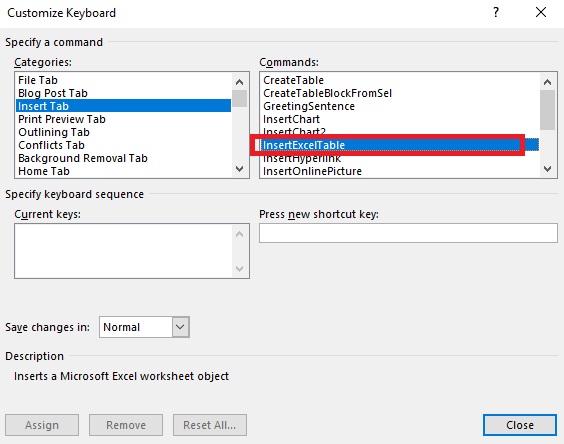
Task: Focus the Press new shortcut key field
Action: pos(408,233)
